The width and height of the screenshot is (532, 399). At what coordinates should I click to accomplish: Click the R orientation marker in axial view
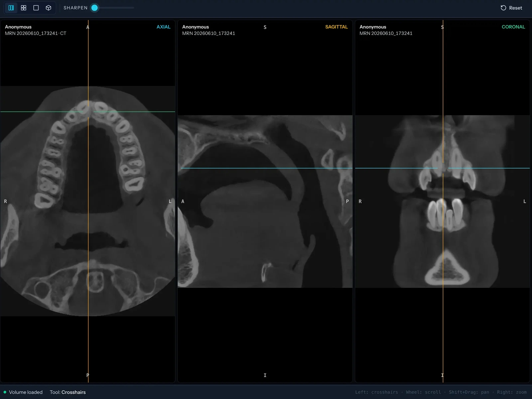pyautogui.click(x=5, y=201)
